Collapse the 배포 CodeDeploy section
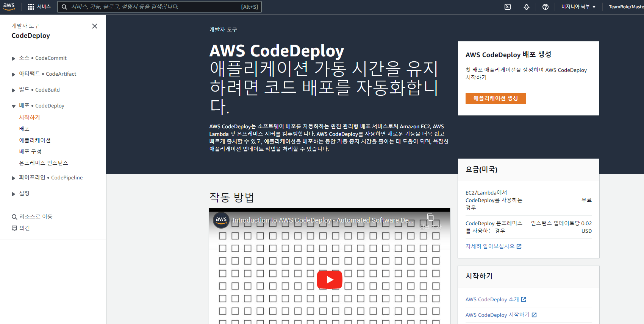The height and width of the screenshot is (324, 644). (14, 106)
